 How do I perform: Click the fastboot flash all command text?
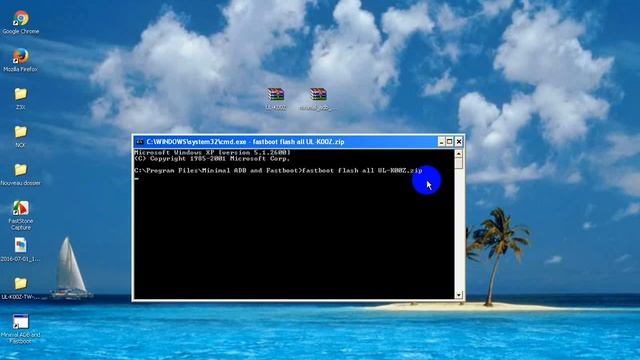point(362,171)
